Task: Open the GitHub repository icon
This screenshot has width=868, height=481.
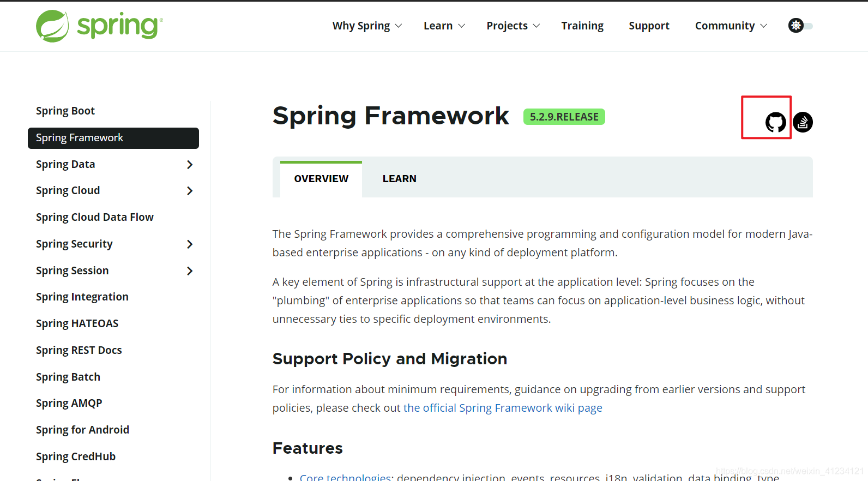Action: pos(775,122)
